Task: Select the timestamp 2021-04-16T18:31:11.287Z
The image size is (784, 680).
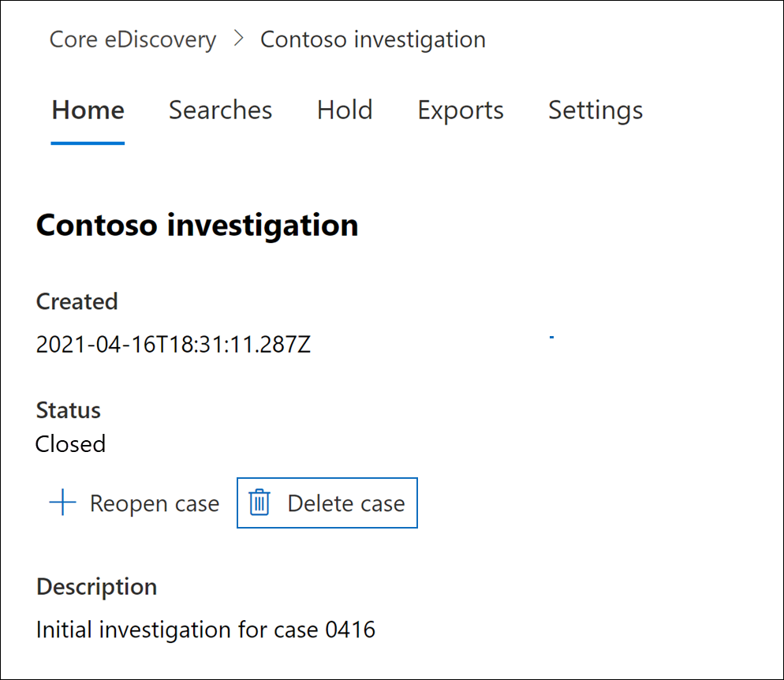Action: pyautogui.click(x=174, y=345)
